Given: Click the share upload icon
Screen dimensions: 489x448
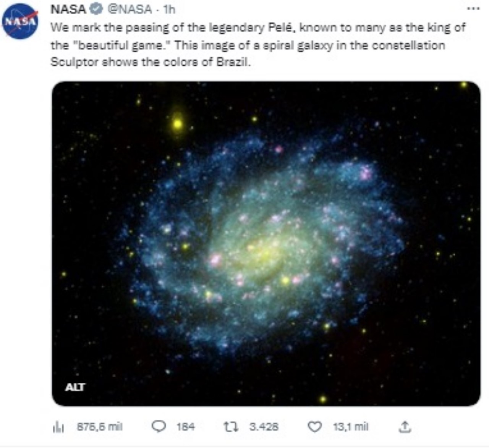Looking at the screenshot, I should (405, 427).
